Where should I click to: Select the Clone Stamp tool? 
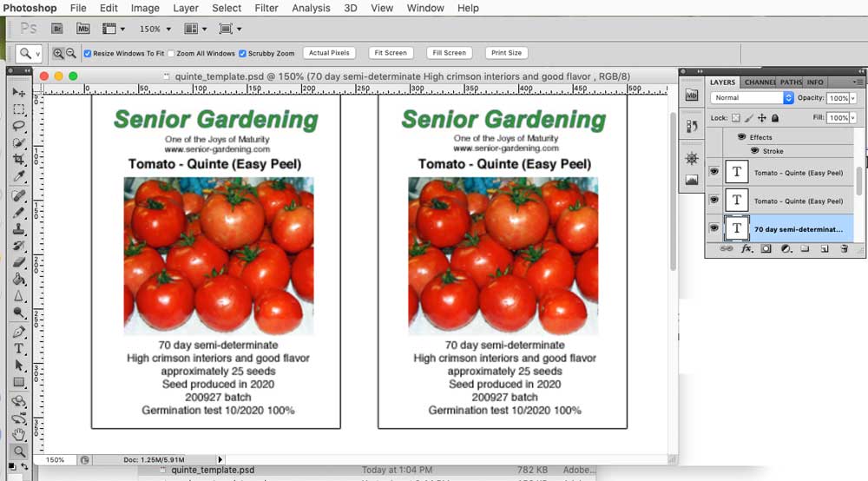(19, 228)
